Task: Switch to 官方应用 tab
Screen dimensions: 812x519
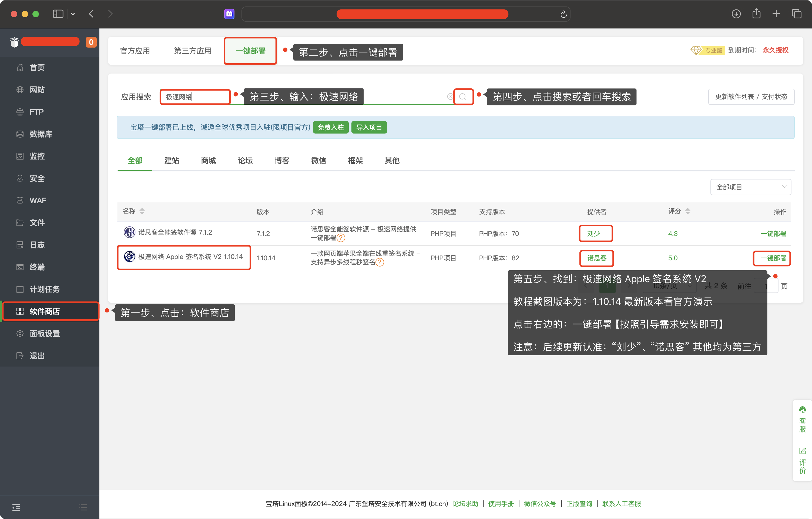Action: (135, 51)
